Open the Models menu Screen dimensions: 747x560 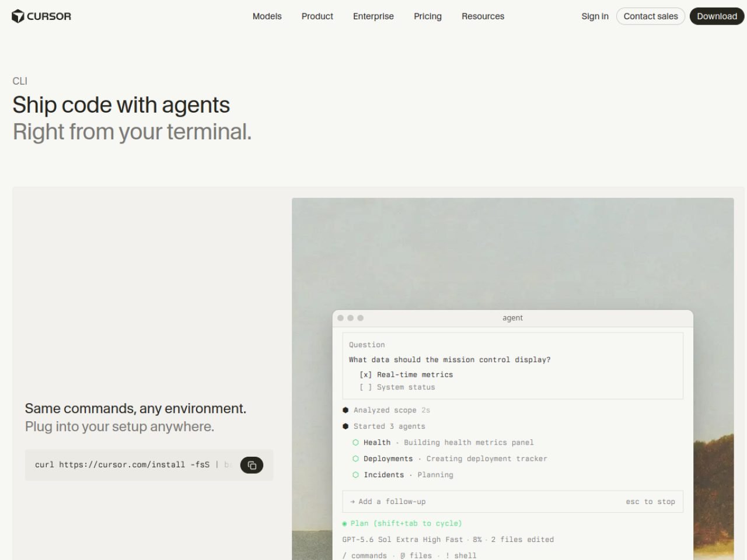coord(267,16)
